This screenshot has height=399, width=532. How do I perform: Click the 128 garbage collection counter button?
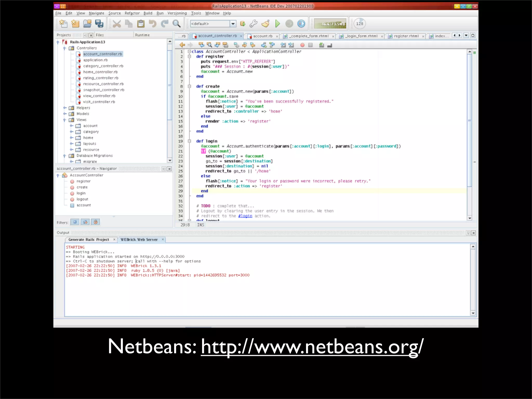[x=360, y=24]
